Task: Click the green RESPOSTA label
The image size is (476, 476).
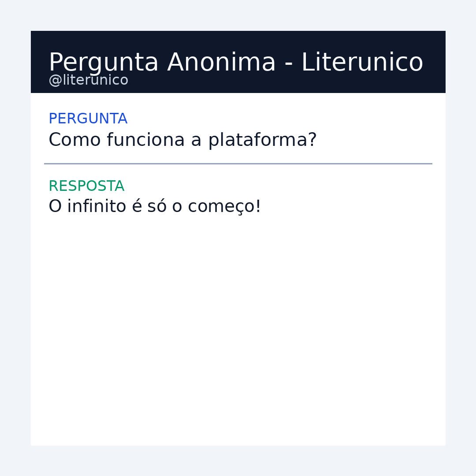Action: (86, 186)
